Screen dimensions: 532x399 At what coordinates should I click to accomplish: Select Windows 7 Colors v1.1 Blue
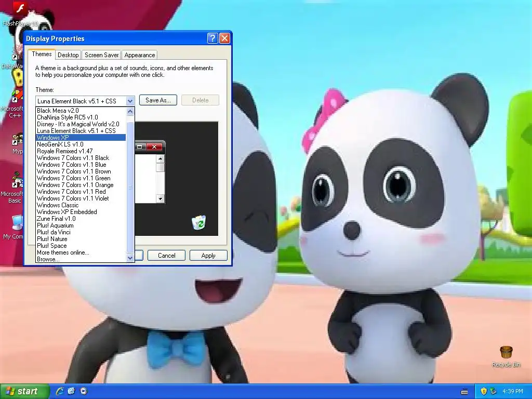click(x=81, y=165)
